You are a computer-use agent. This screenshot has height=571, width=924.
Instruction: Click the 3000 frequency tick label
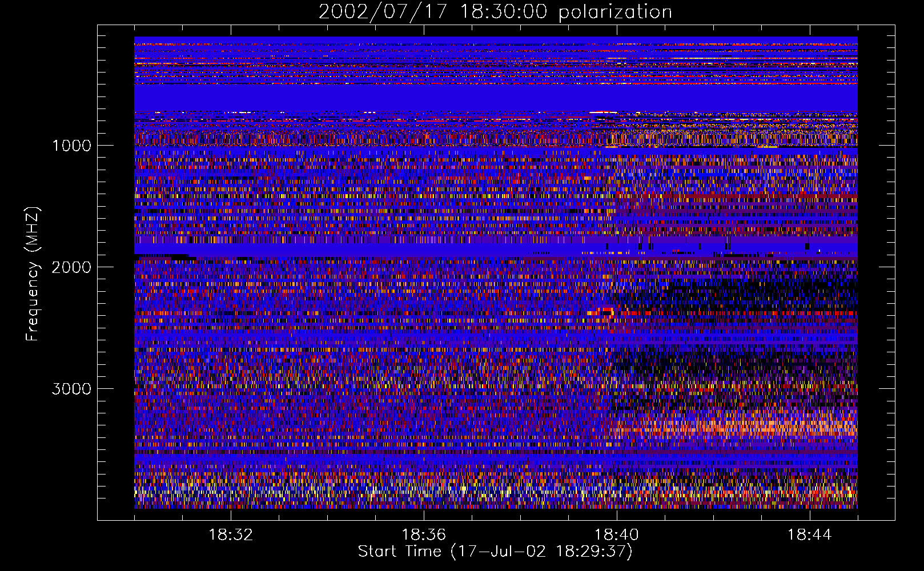click(71, 389)
